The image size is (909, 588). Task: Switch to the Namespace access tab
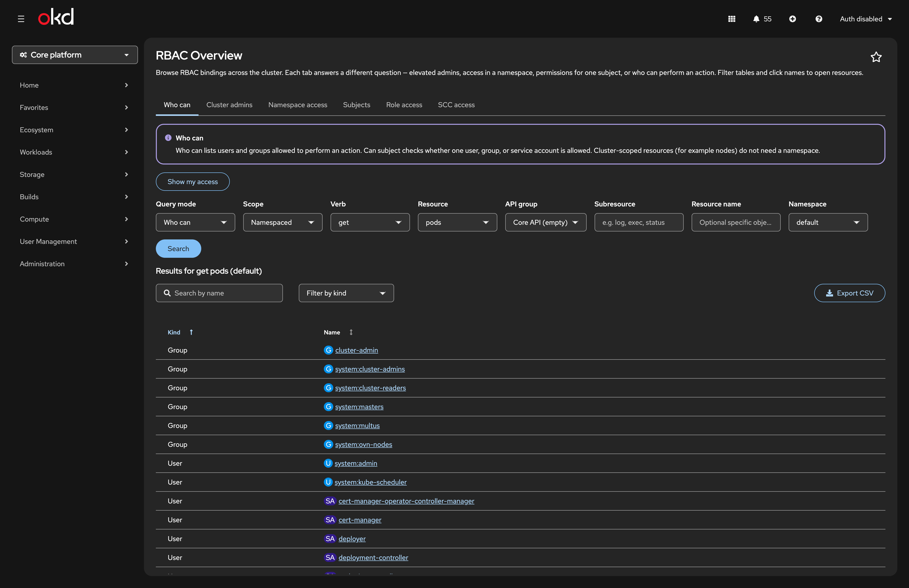(x=298, y=105)
